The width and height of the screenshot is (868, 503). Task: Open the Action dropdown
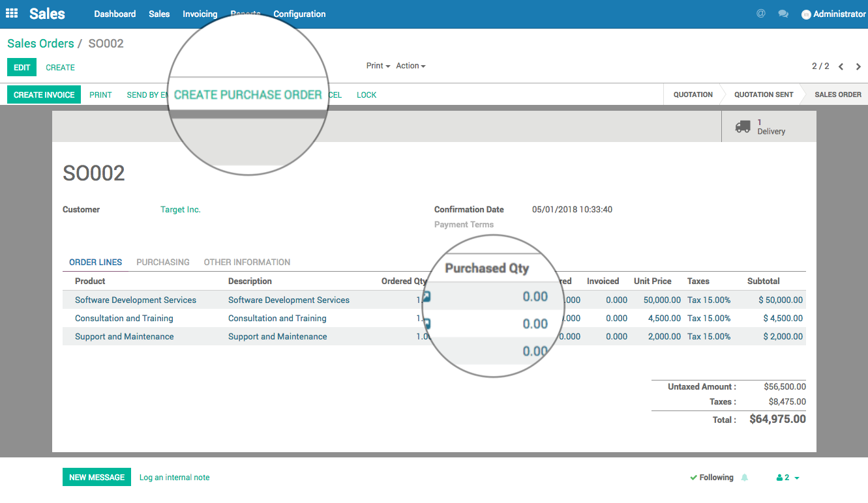point(411,66)
